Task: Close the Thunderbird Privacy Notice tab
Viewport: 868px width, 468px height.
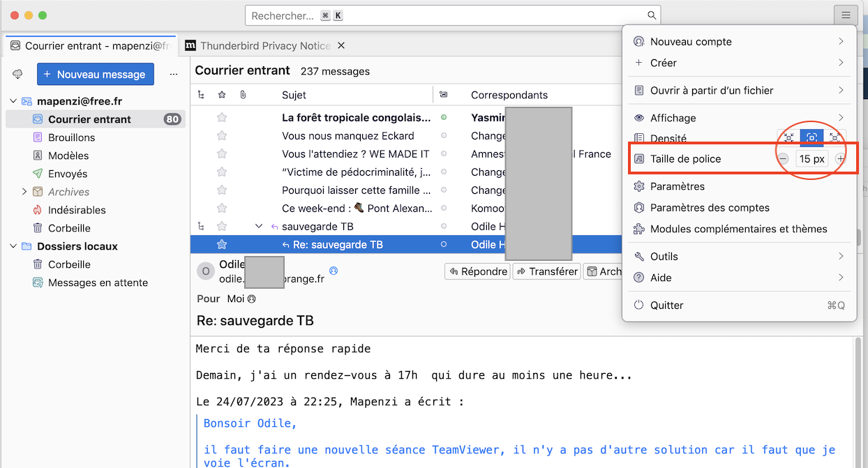Action: (x=341, y=46)
